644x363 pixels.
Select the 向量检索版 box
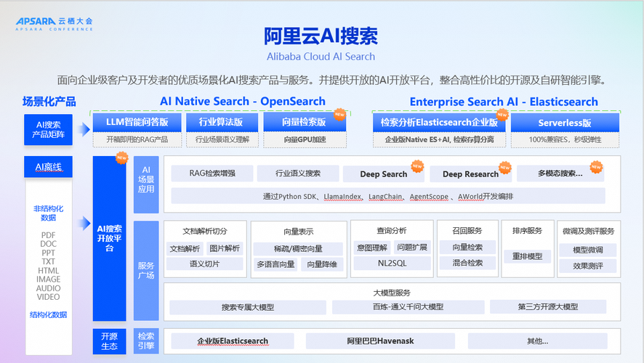click(305, 122)
